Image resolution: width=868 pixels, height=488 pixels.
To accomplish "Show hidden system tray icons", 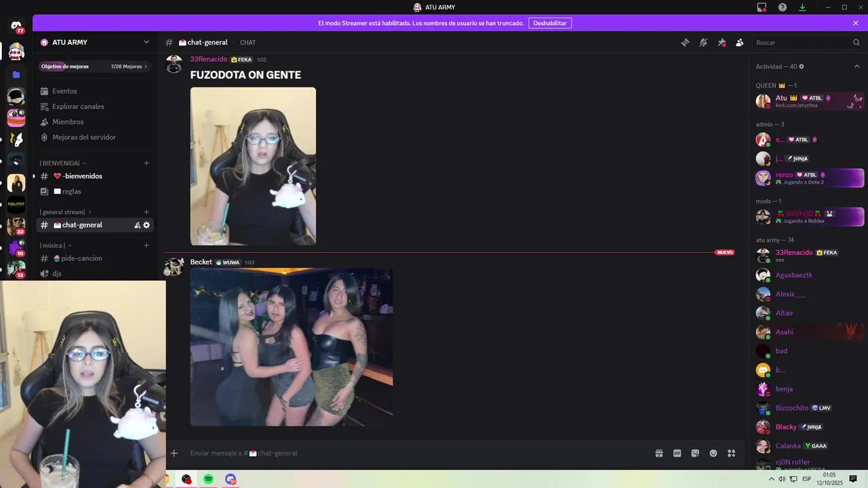I will pyautogui.click(x=772, y=479).
